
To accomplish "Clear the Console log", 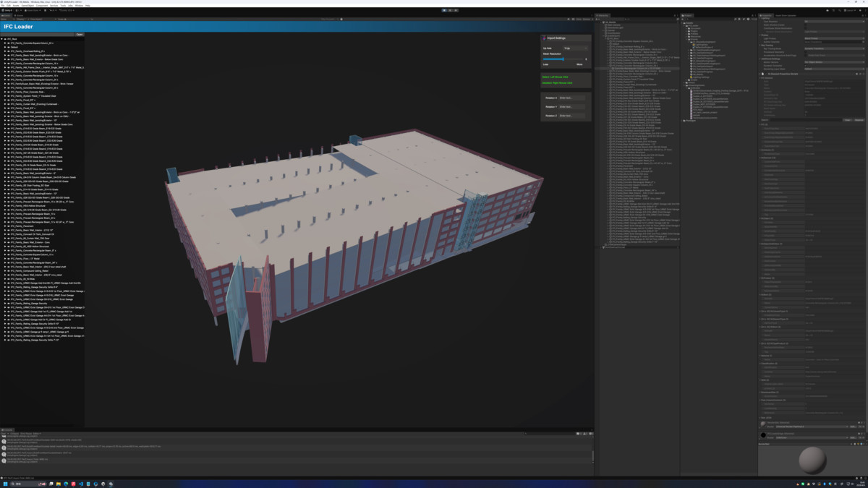I will (x=4, y=434).
